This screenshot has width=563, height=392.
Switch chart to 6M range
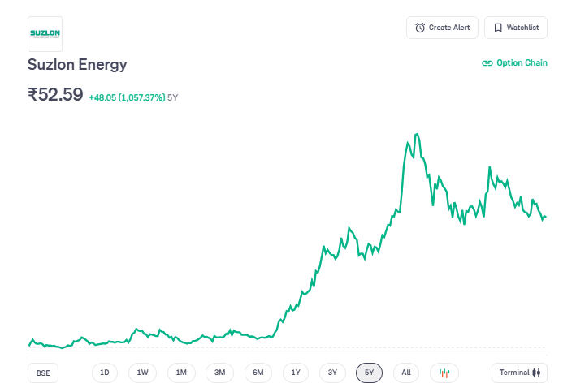pyautogui.click(x=258, y=373)
